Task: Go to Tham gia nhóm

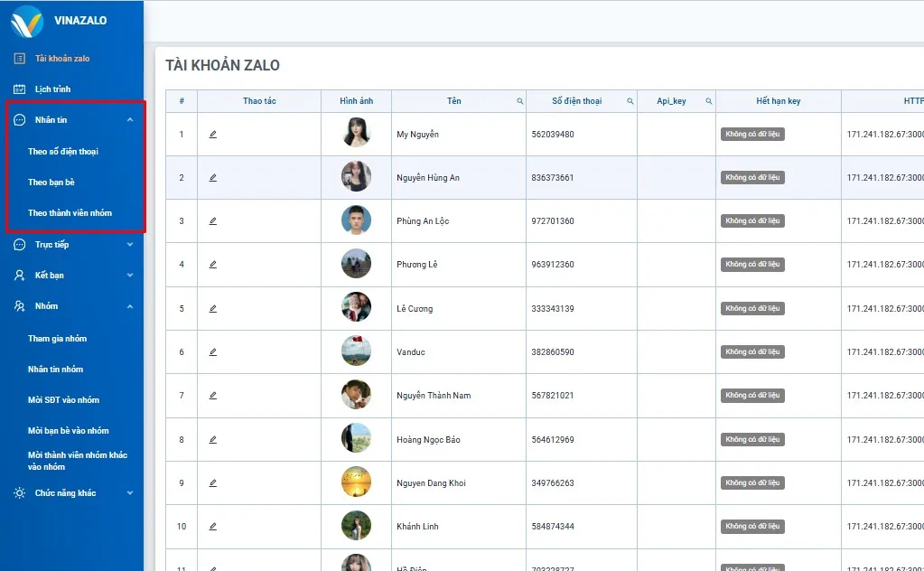Action: click(58, 339)
